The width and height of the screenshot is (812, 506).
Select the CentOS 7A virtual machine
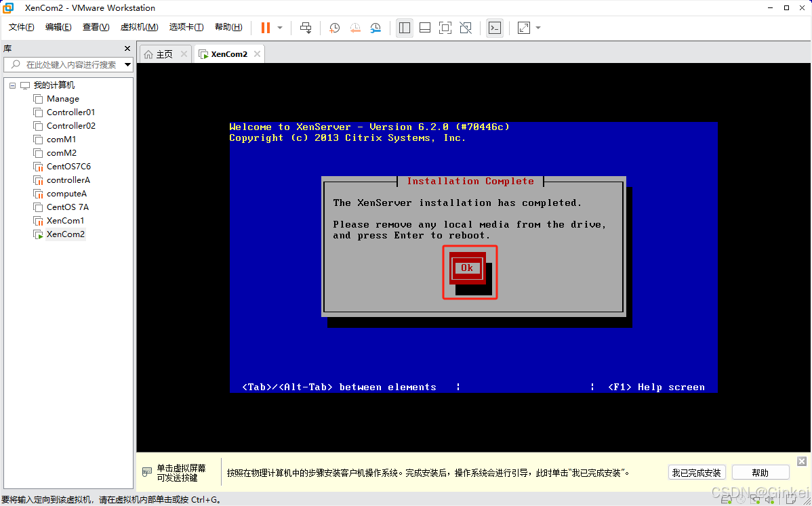click(x=67, y=207)
